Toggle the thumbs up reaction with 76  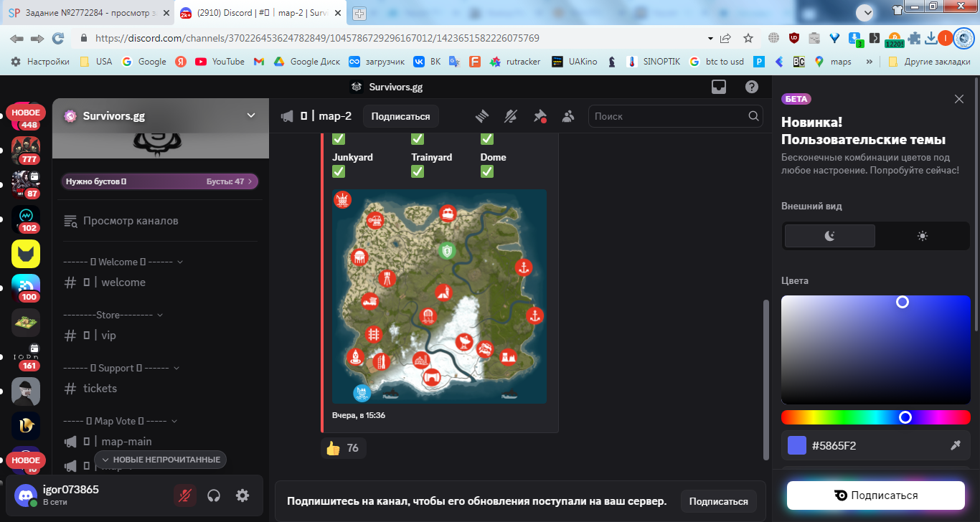[x=343, y=448]
